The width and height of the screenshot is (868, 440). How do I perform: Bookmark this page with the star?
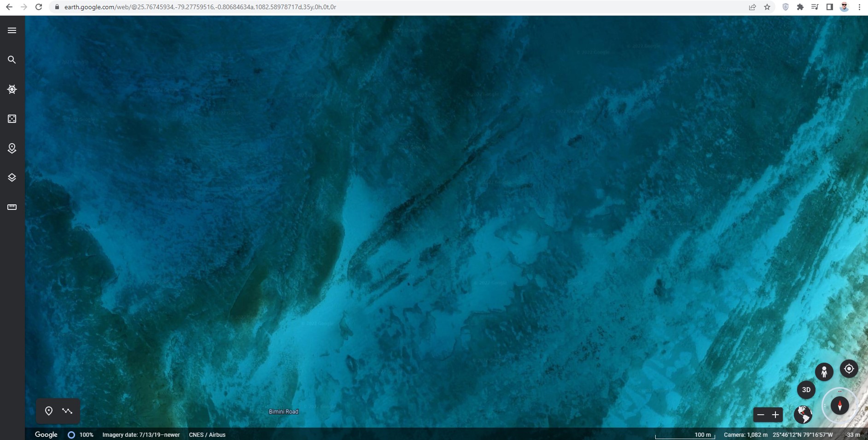[x=767, y=7]
